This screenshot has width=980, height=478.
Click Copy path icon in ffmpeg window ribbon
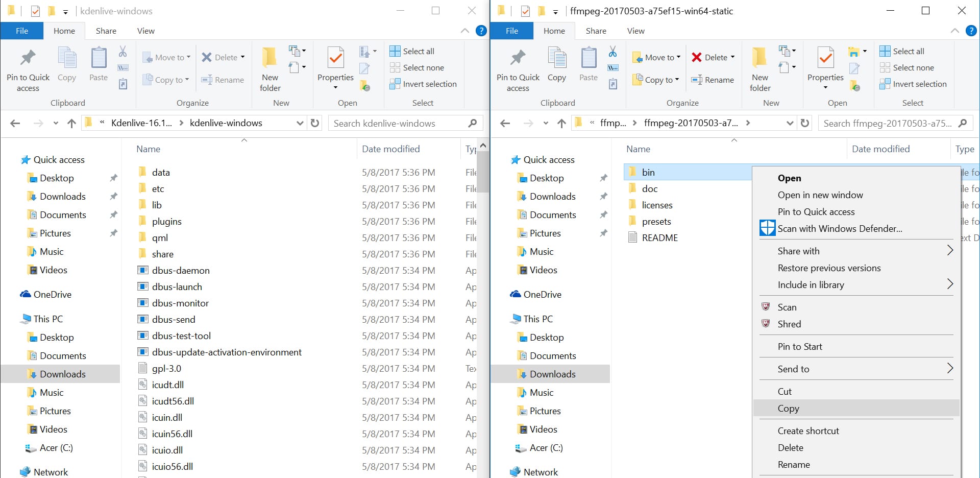(613, 67)
